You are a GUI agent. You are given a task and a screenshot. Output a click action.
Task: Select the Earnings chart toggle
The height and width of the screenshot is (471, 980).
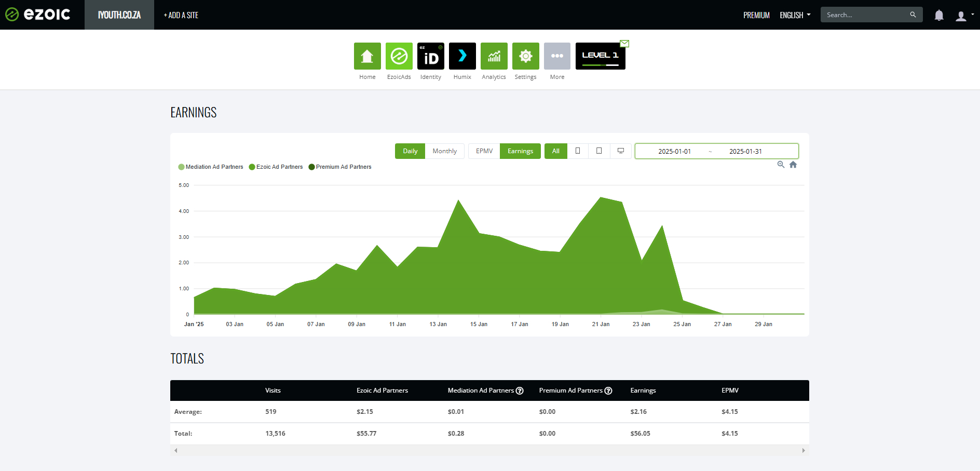click(x=520, y=151)
